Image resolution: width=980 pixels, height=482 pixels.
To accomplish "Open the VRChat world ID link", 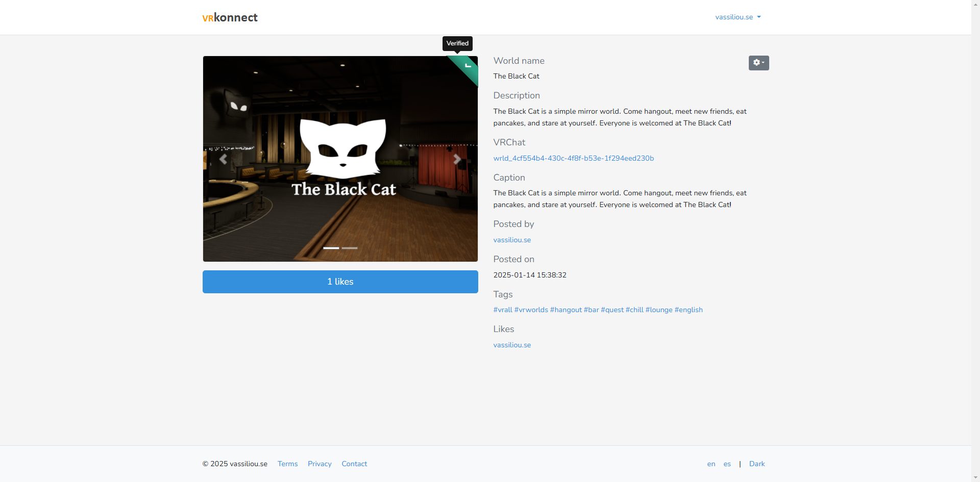I will coord(573,158).
